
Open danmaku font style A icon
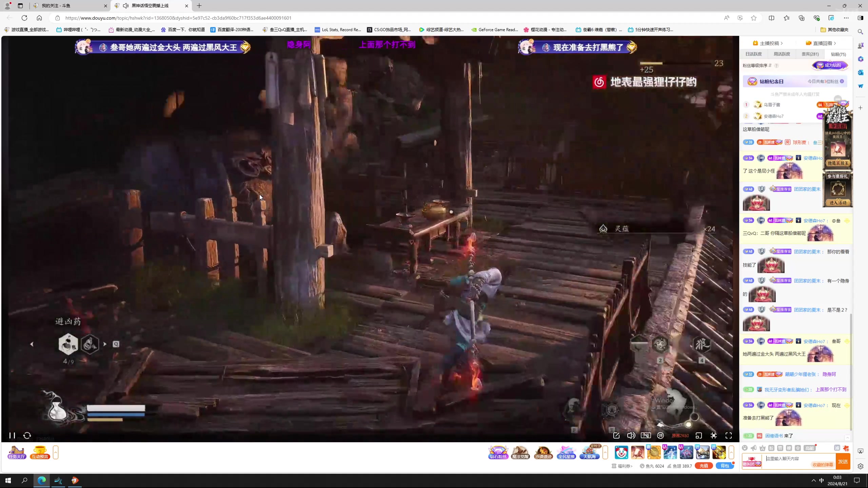[763, 448]
